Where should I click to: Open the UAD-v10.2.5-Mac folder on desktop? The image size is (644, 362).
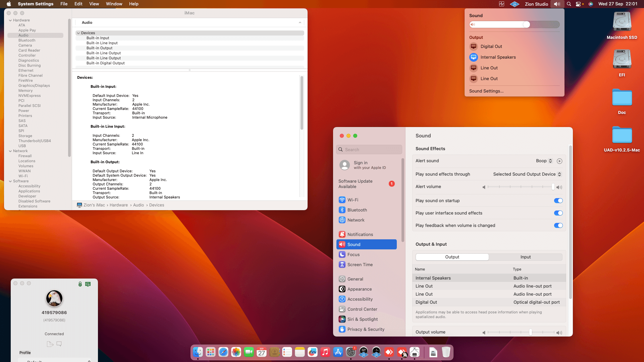622,139
